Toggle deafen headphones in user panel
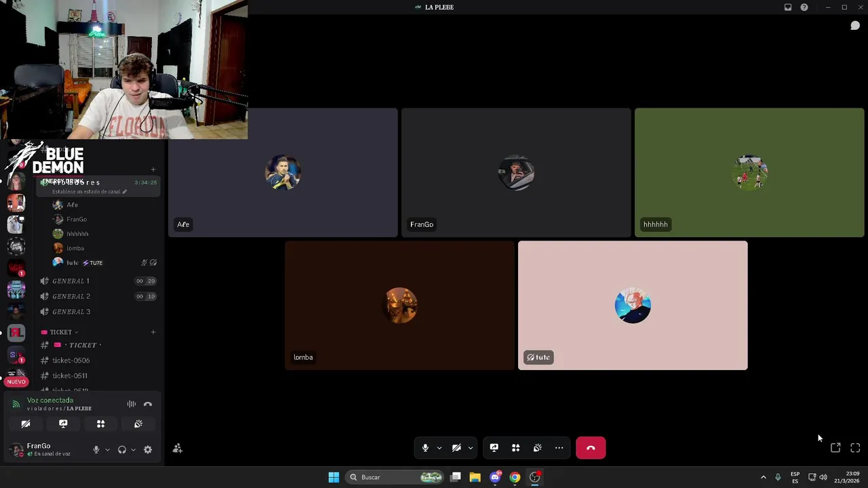868x488 pixels. coord(122,449)
